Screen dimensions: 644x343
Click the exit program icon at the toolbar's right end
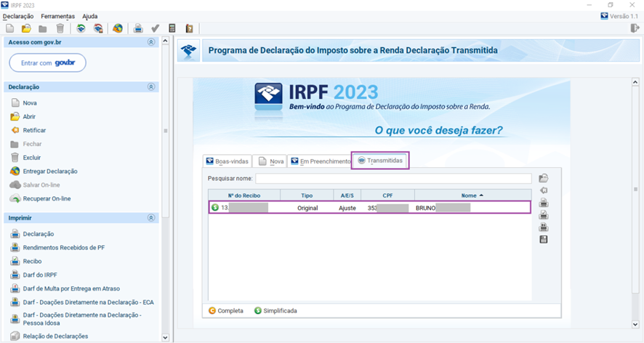pyautogui.click(x=635, y=28)
